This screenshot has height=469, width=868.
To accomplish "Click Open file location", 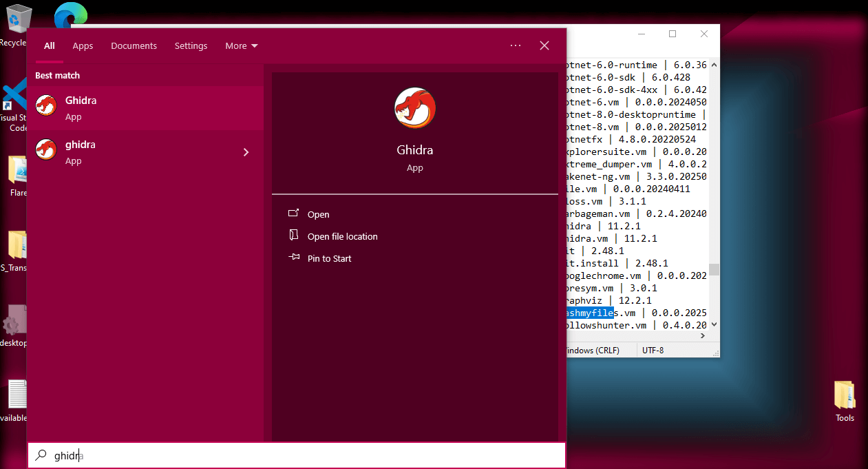I will 343,236.
